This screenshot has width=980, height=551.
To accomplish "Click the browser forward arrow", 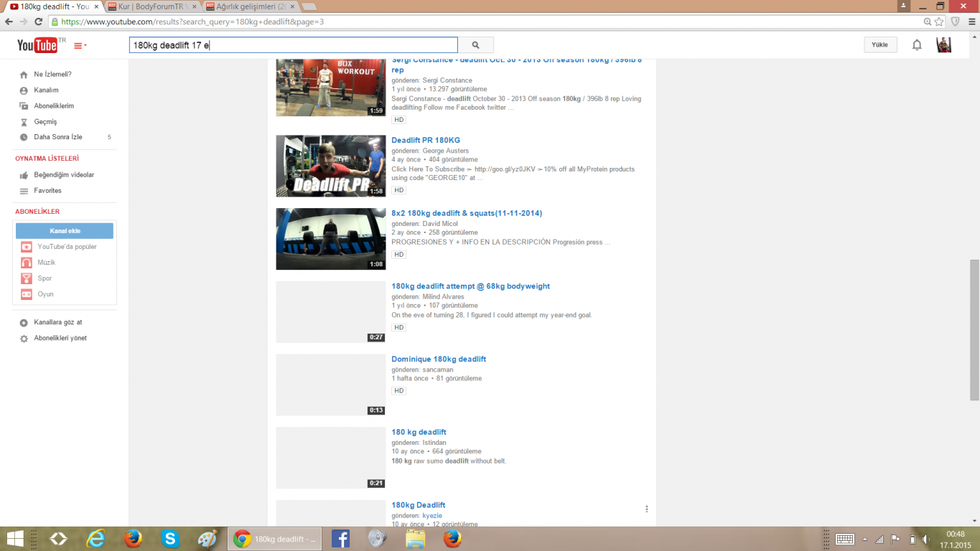I will point(24,22).
